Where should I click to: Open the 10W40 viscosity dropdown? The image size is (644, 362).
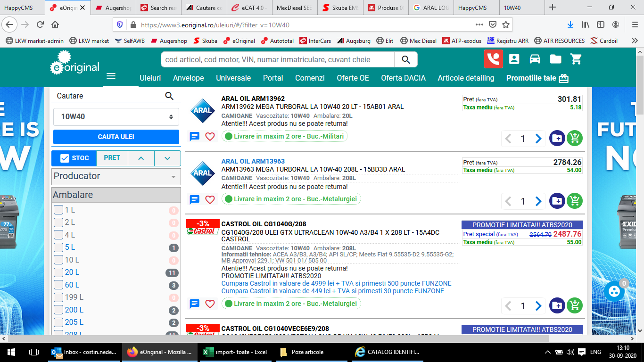click(116, 116)
